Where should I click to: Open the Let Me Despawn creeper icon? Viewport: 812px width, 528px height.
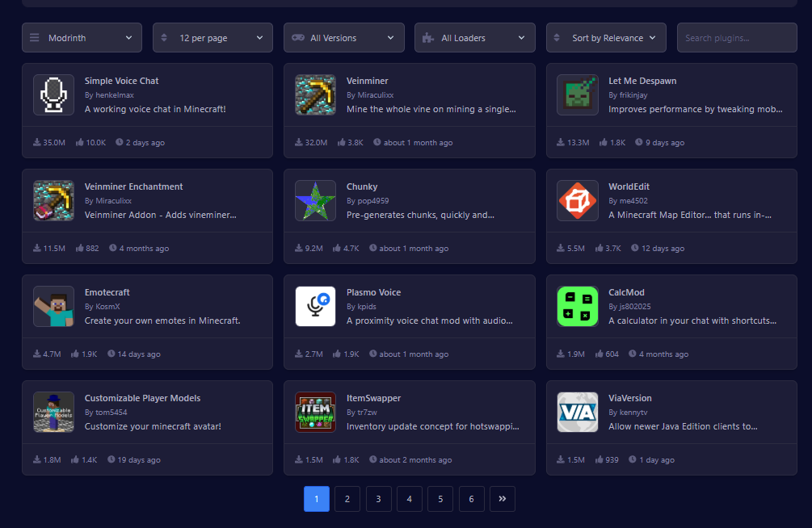click(577, 94)
